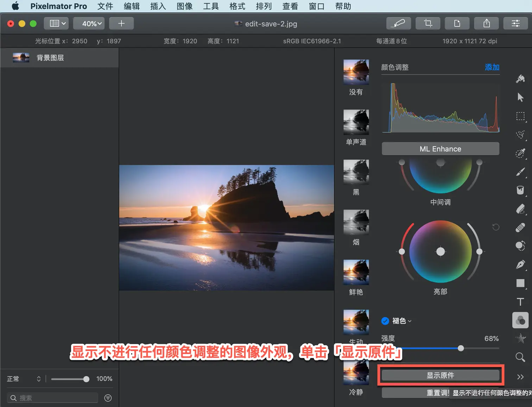Select the Style paint-roller tool
The image size is (532, 407).
point(520,79)
